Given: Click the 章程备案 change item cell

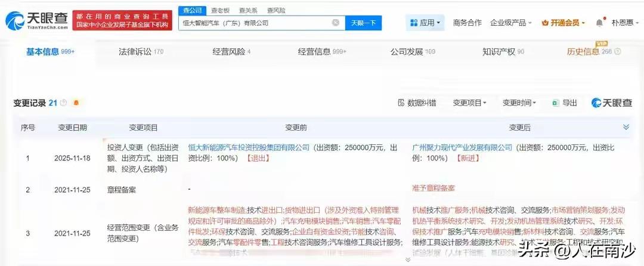Looking at the screenshot, I should 120,190.
